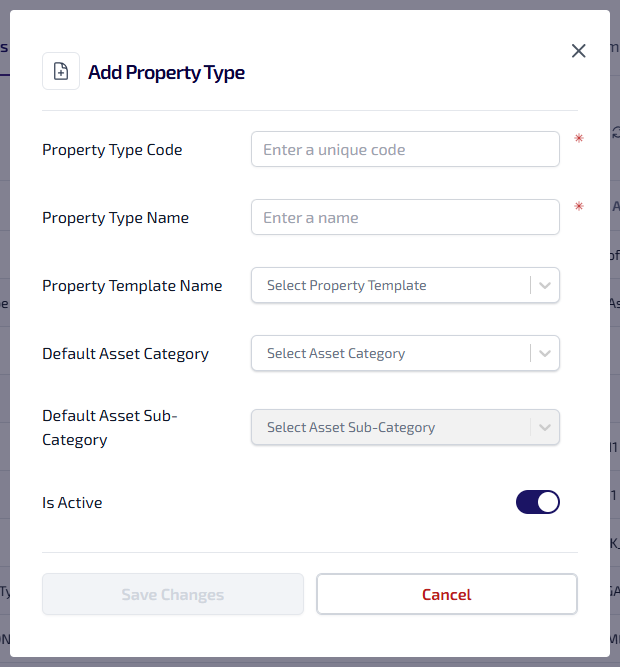Click the red asterisk beside Property Type Name
620x667 pixels.
pyautogui.click(x=578, y=207)
